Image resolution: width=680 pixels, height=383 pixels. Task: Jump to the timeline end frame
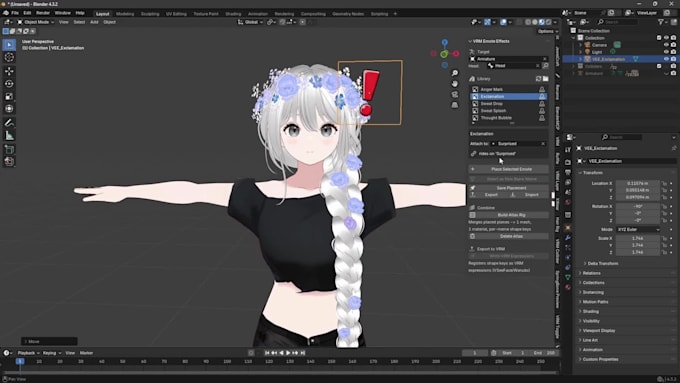click(x=303, y=353)
